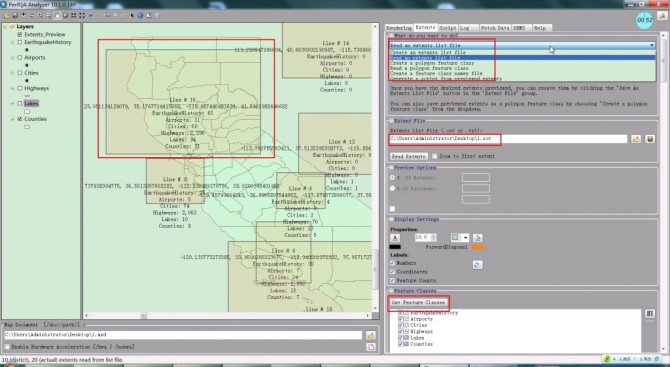Click the fixed zoom out arrows icon

point(82,15)
